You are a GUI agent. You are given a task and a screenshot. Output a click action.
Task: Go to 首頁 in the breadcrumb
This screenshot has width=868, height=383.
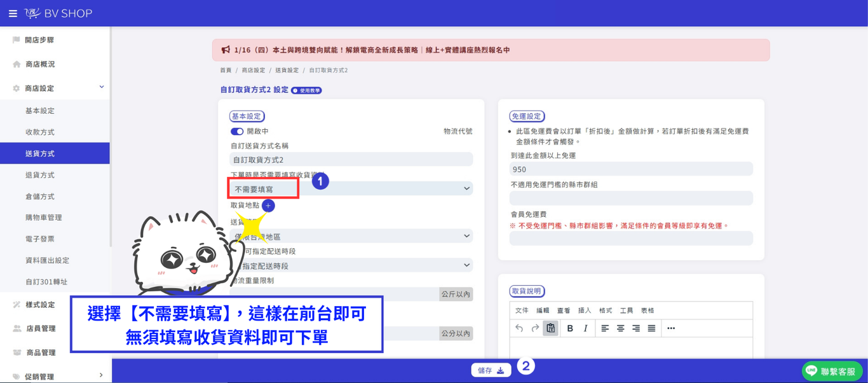pos(226,70)
